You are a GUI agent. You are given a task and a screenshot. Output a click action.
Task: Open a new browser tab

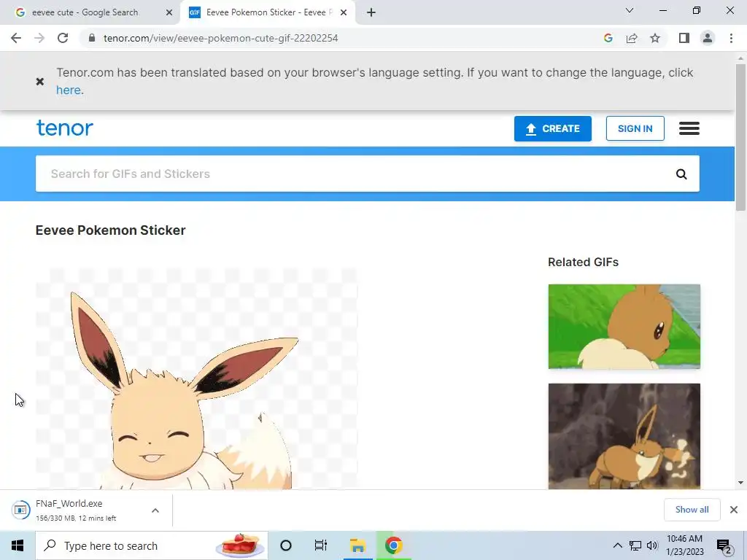pos(371,12)
